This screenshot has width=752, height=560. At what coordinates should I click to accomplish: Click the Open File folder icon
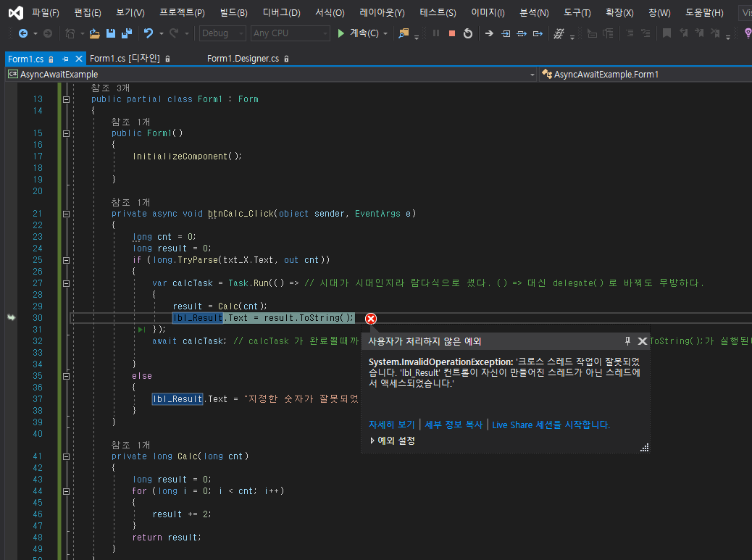point(94,33)
